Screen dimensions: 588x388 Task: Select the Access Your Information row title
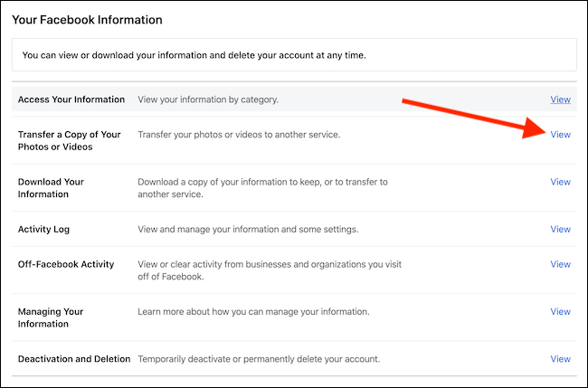[x=72, y=99]
